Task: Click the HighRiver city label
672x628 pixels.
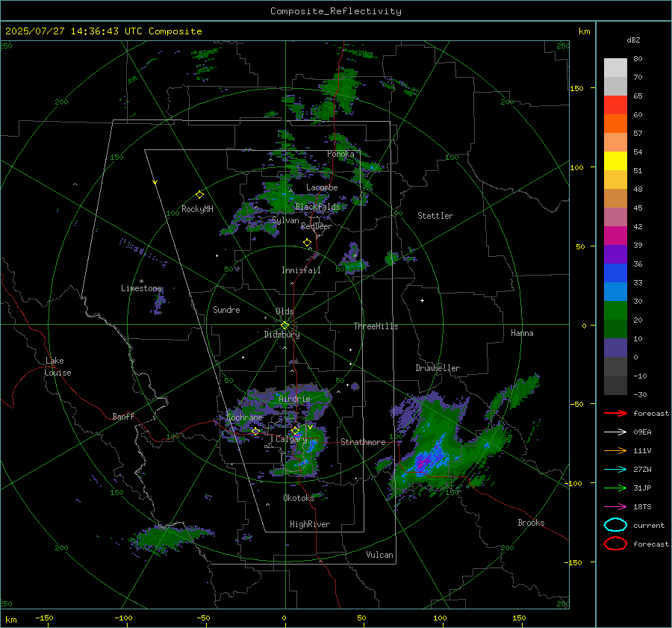Action: [310, 524]
